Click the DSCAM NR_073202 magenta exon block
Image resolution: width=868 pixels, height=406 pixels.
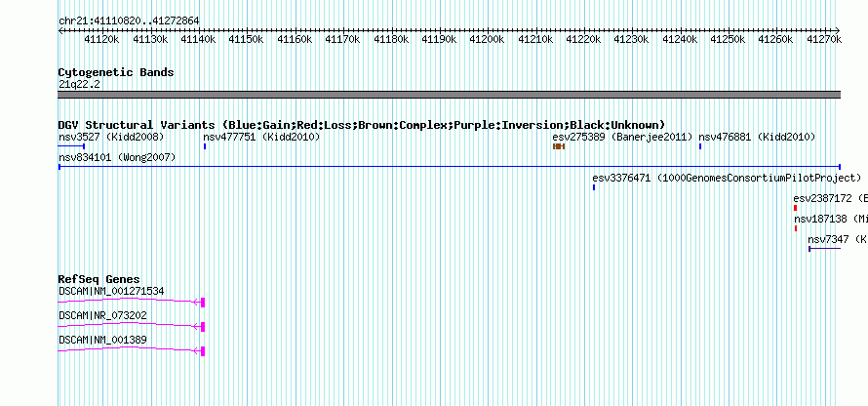point(203,327)
